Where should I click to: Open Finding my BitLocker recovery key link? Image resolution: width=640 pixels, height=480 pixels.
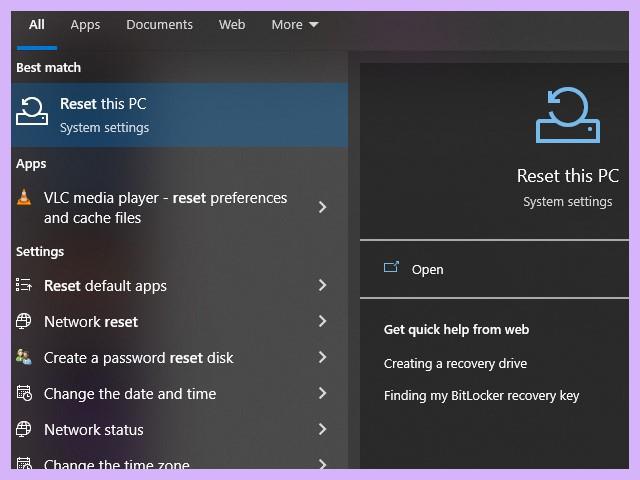point(481,396)
